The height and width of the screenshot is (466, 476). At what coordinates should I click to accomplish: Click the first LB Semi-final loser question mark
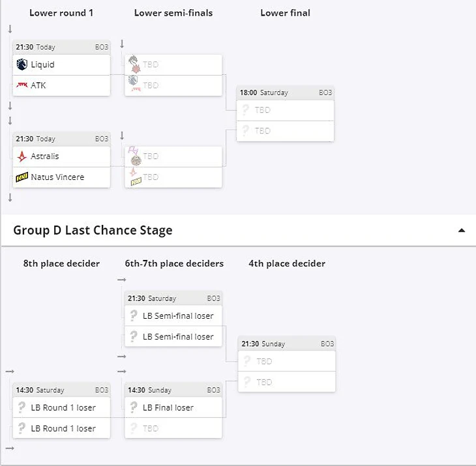134,316
